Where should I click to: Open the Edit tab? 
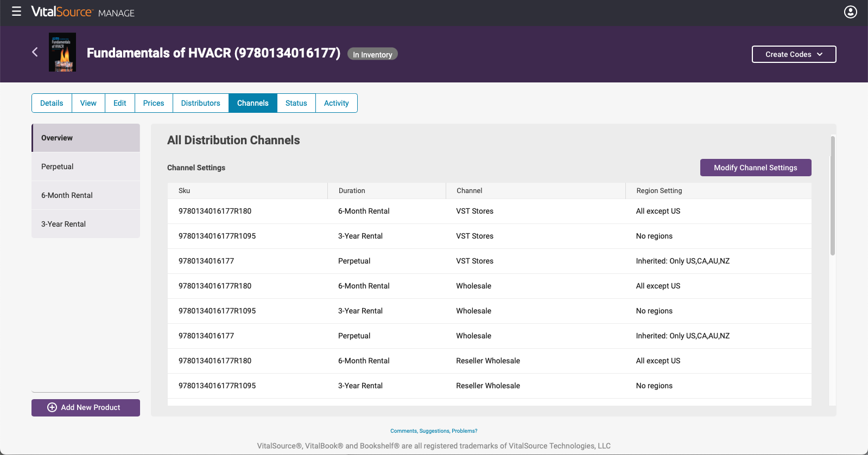[x=120, y=103]
